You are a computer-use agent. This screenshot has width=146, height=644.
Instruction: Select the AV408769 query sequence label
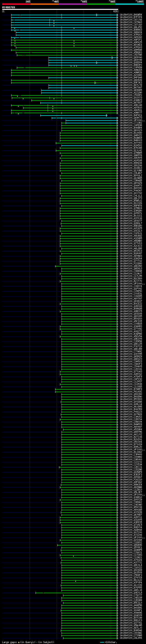coord(8,7)
